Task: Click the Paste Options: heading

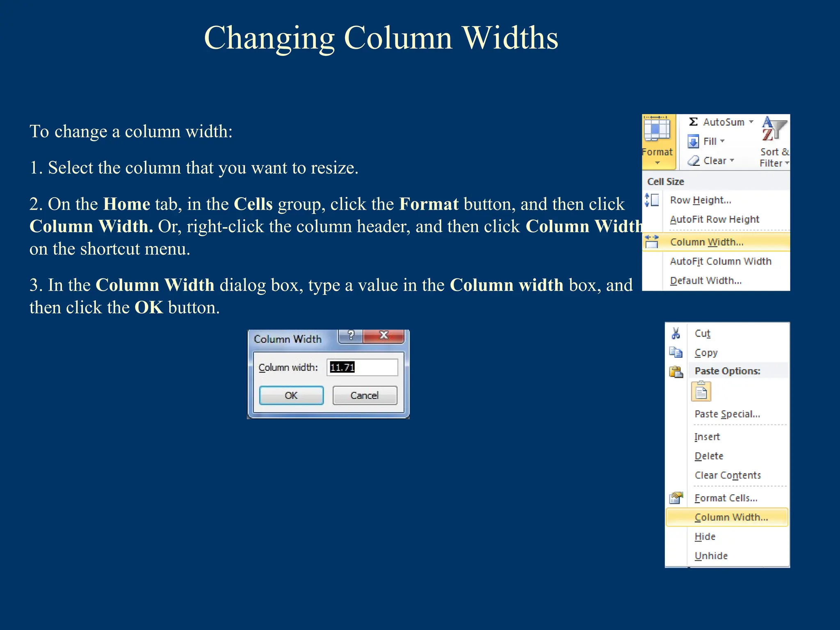Action: point(727,371)
